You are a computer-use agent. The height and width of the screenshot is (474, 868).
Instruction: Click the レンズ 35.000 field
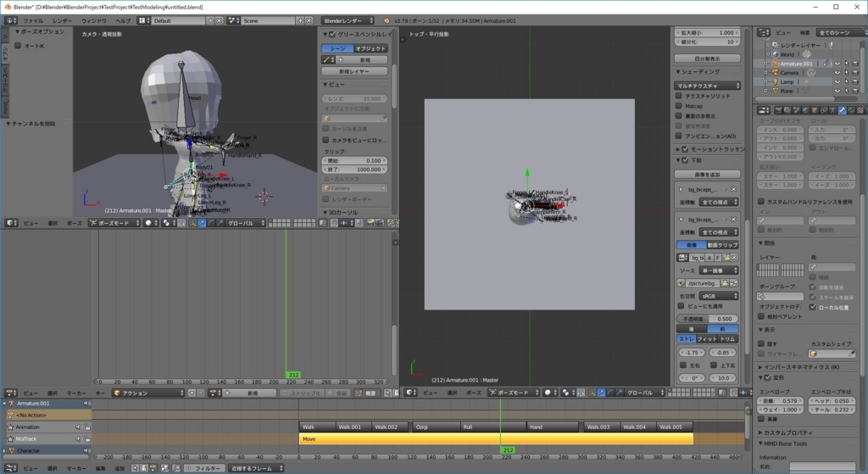tap(355, 98)
